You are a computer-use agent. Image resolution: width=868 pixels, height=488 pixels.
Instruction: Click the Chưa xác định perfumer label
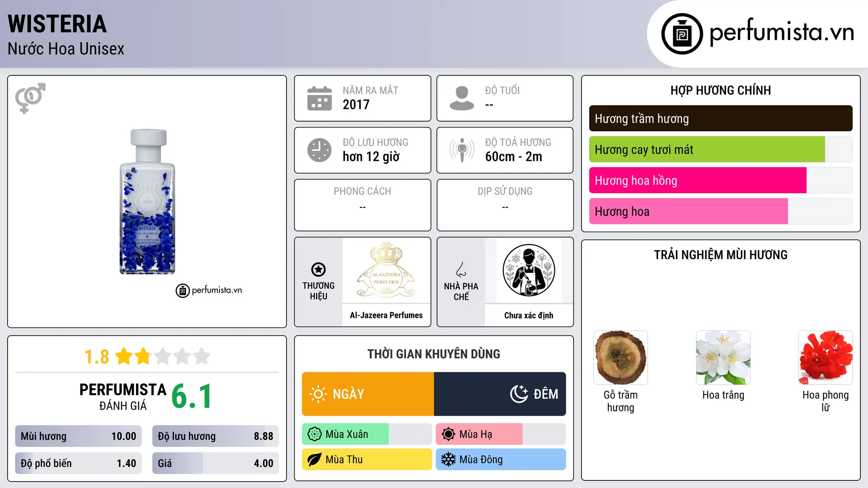pos(529,315)
